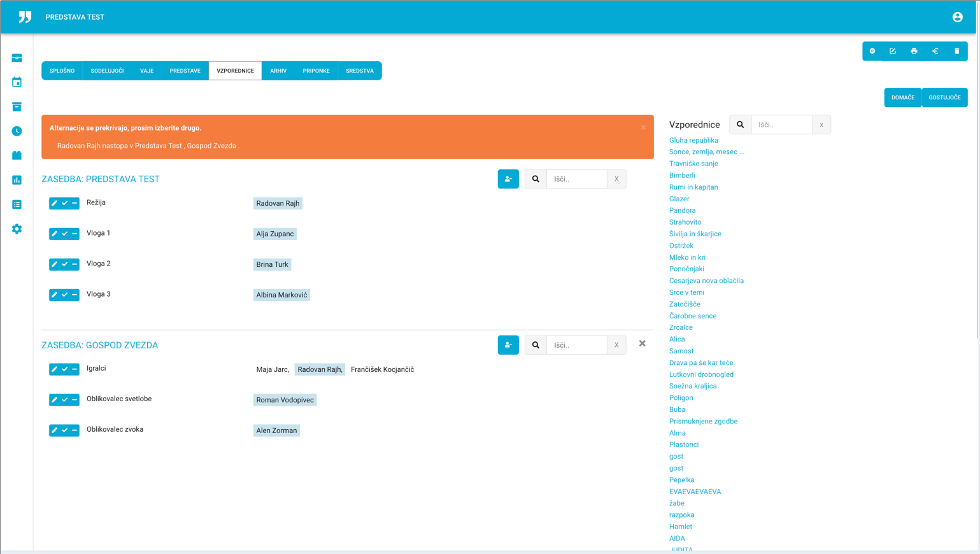Focus the Vzporednice search input field
This screenshot has width=980, height=554.
(x=781, y=125)
